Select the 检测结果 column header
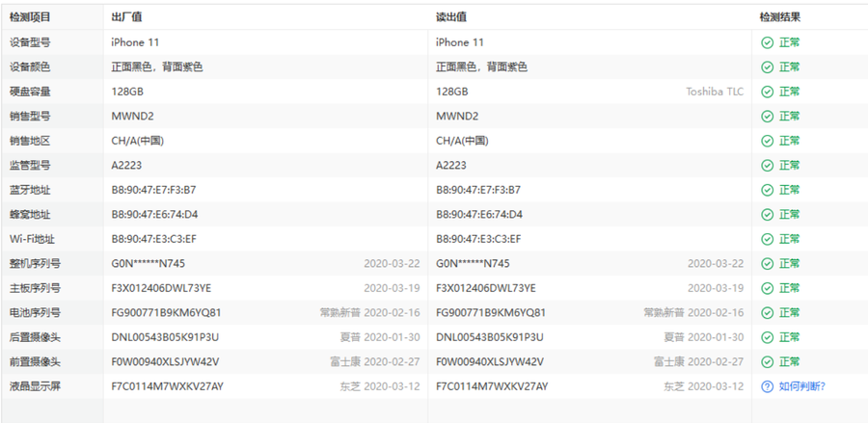This screenshot has height=423, width=868. click(780, 17)
